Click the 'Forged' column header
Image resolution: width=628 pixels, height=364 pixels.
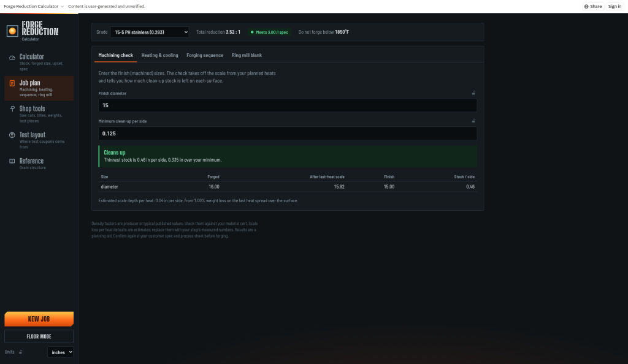tap(213, 177)
